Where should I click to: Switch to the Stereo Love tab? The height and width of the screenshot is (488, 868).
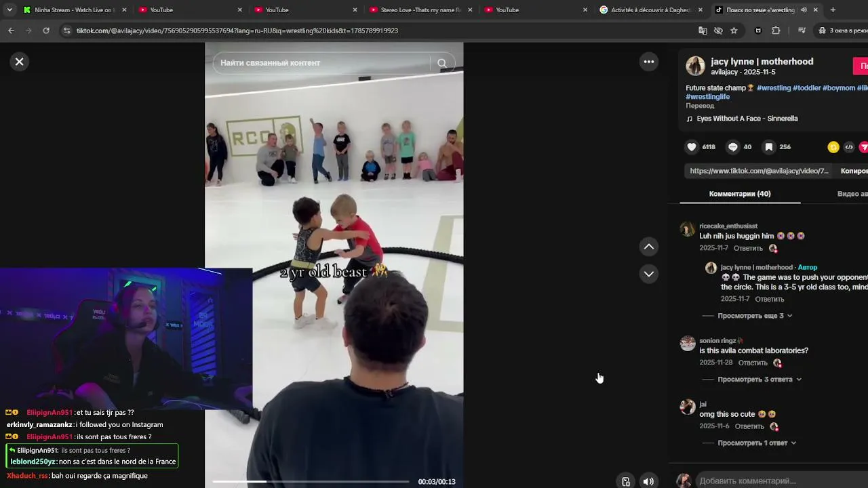[x=420, y=10]
